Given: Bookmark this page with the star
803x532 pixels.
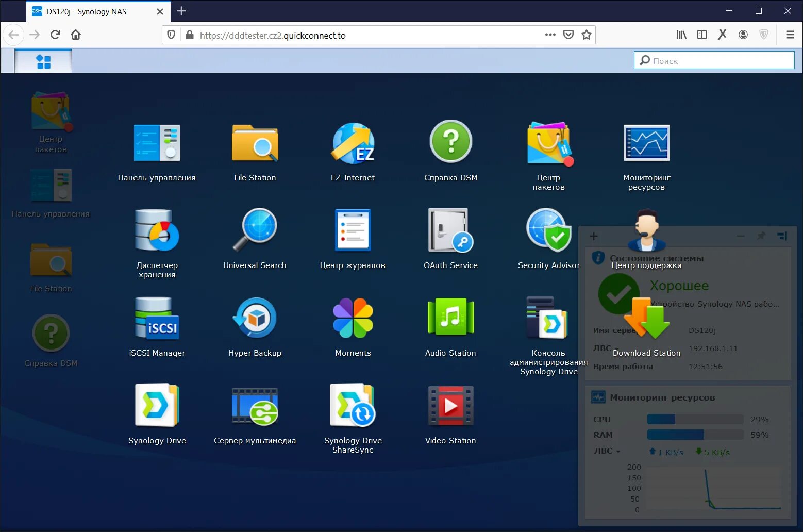Looking at the screenshot, I should pos(586,35).
